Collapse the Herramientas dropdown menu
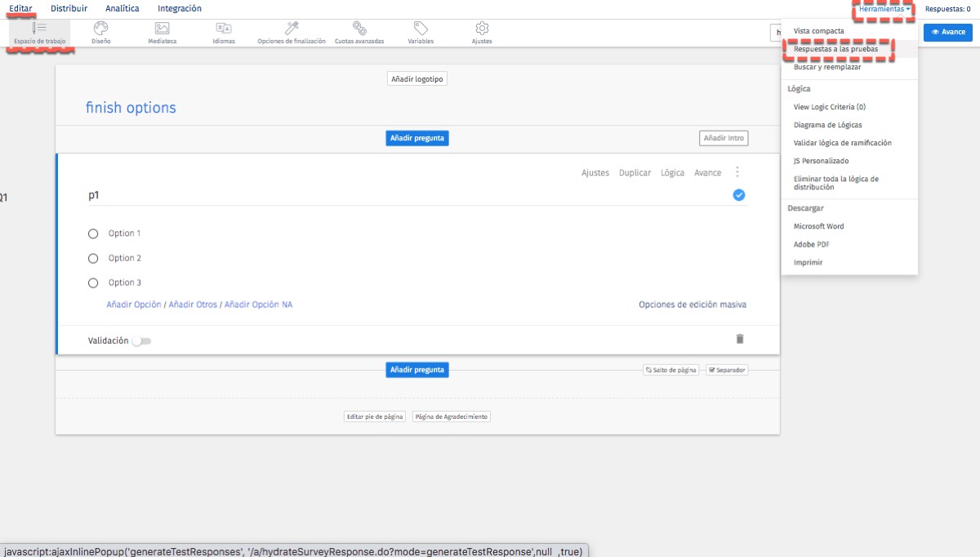The width and height of the screenshot is (980, 557). click(x=884, y=9)
